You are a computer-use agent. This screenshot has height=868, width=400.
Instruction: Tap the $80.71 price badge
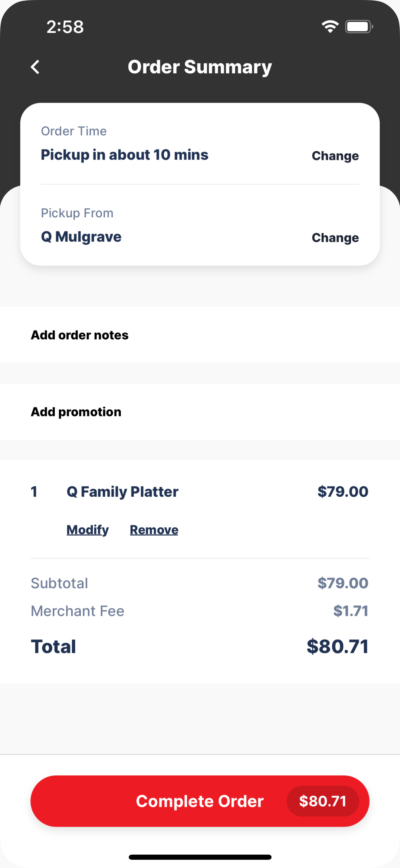[322, 801]
